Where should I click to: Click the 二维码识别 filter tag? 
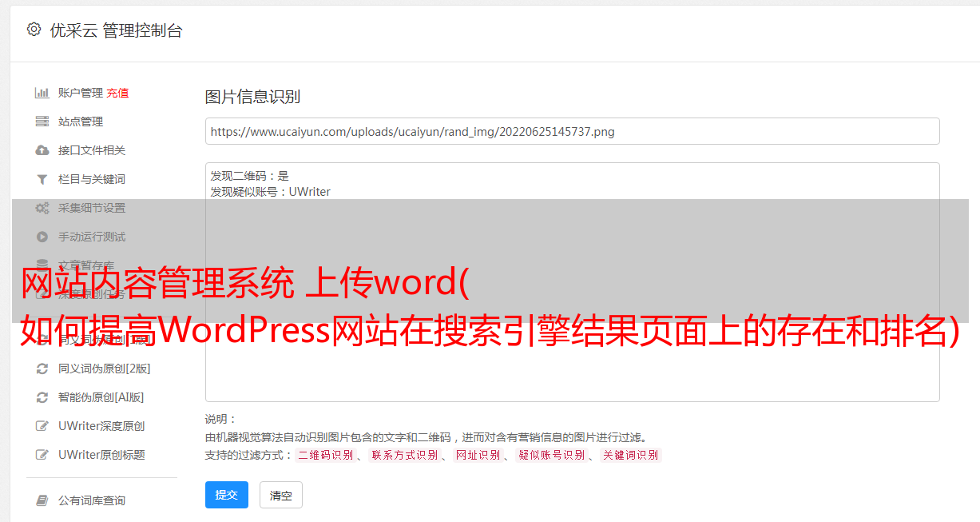pos(325,455)
